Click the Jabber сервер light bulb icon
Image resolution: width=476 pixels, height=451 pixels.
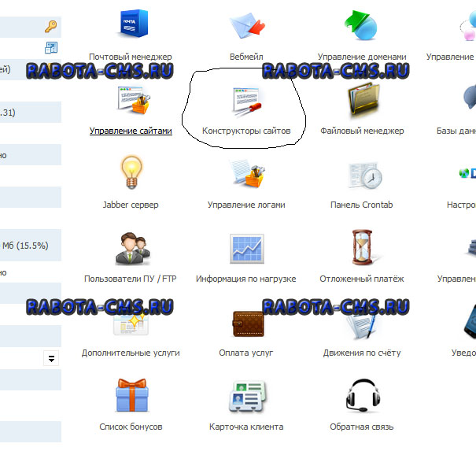[131, 172]
